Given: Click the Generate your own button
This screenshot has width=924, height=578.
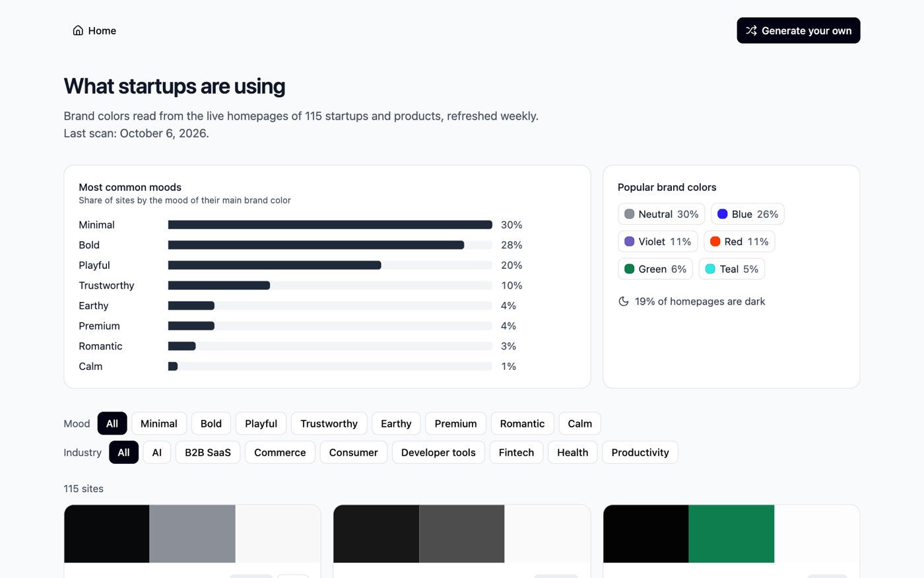Looking at the screenshot, I should tap(799, 30).
